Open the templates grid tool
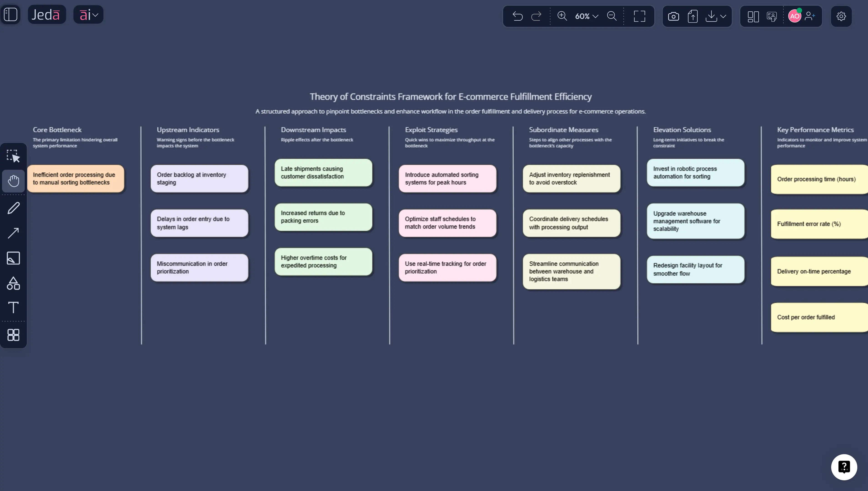Image resolution: width=868 pixels, height=491 pixels. tap(13, 335)
